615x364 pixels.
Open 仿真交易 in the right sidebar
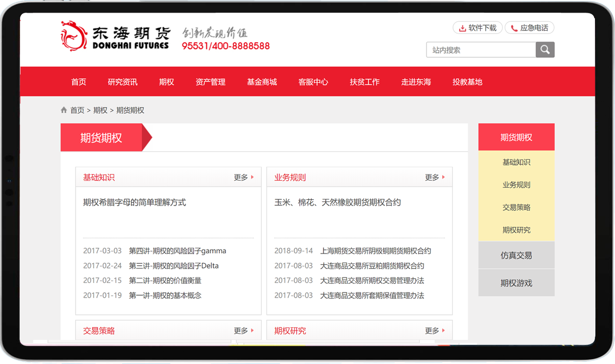[x=516, y=256]
